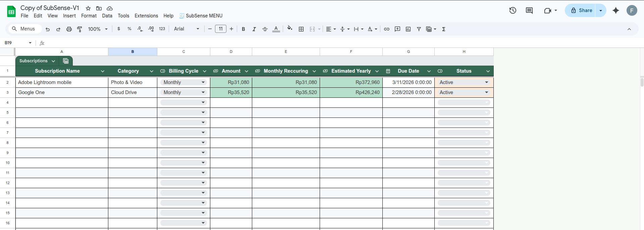Click the Subscriptions table name button

[37, 61]
